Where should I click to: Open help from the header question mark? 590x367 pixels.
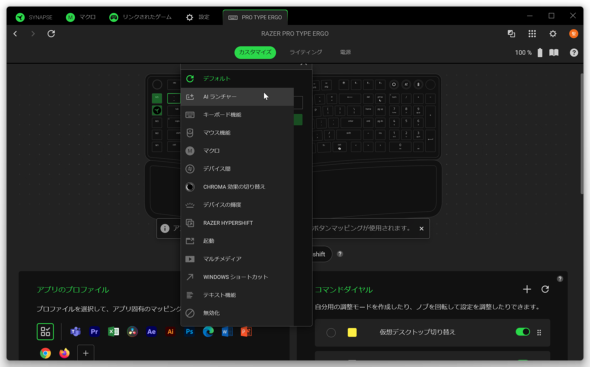point(574,53)
